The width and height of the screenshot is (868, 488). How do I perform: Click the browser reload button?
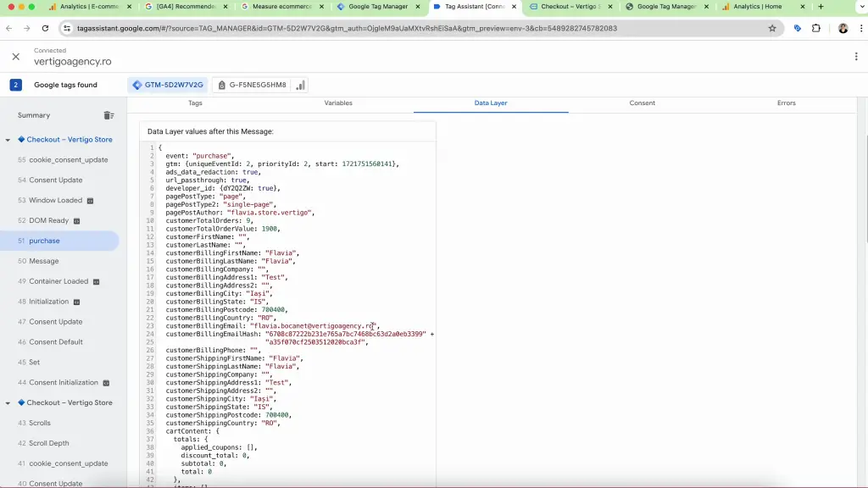(x=47, y=28)
